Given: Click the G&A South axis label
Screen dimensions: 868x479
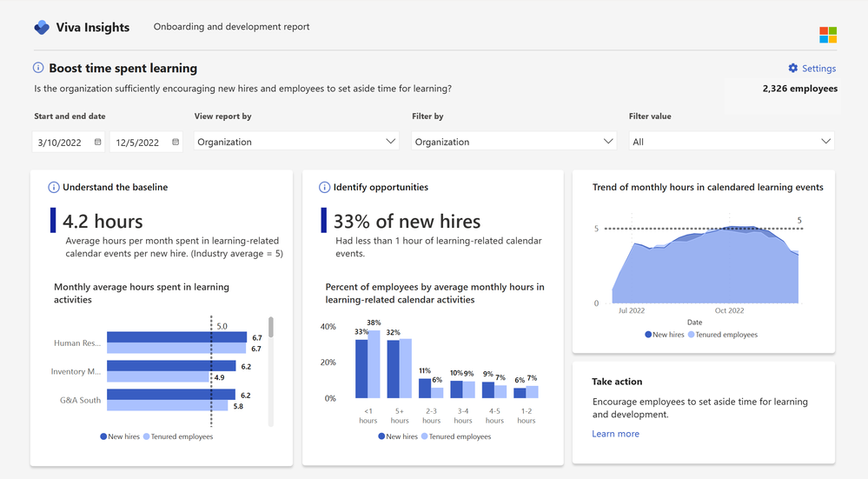Looking at the screenshot, I should pos(80,400).
